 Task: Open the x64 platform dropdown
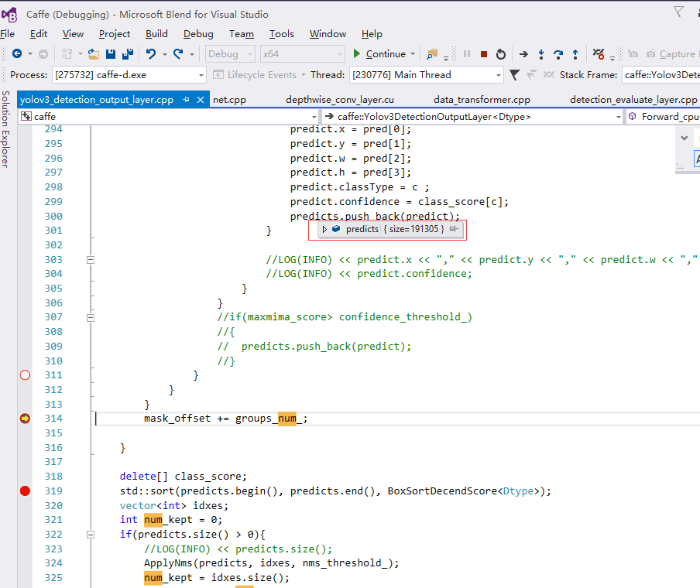(302, 54)
